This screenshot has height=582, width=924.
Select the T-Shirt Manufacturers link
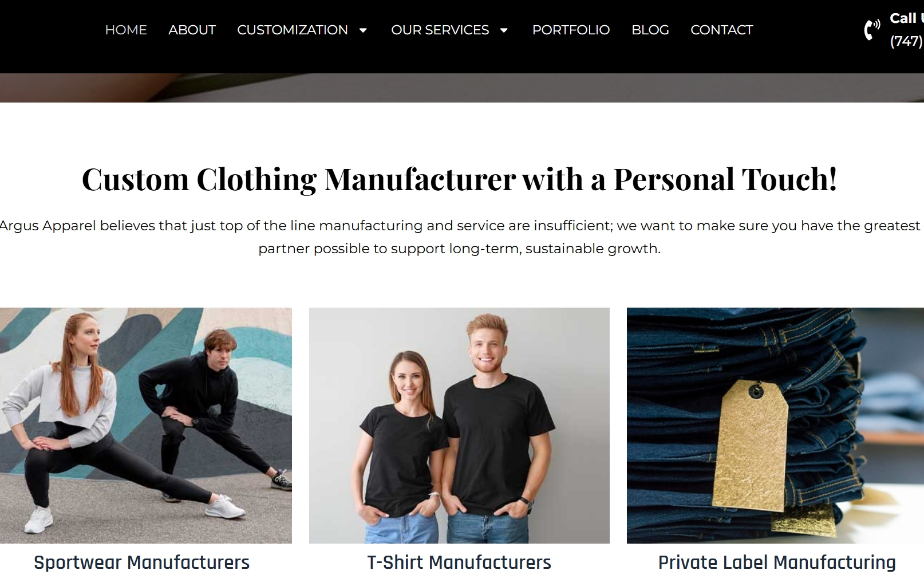pos(459,563)
